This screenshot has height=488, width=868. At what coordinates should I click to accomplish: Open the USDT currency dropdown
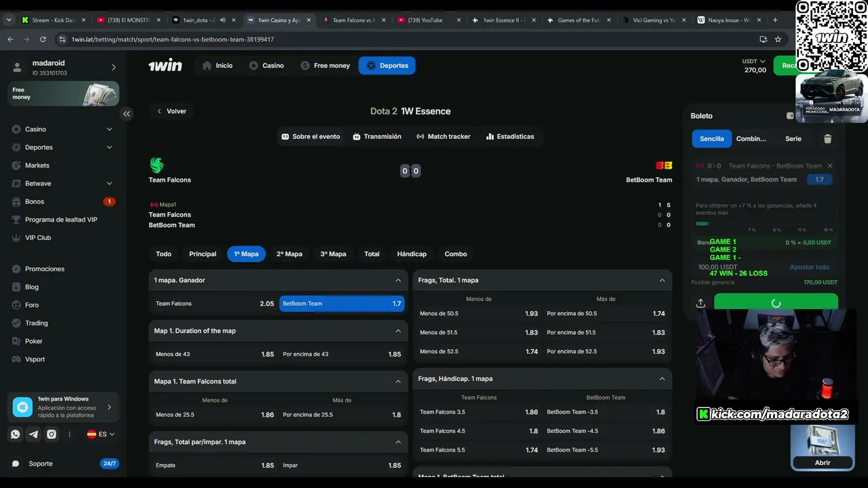[754, 62]
